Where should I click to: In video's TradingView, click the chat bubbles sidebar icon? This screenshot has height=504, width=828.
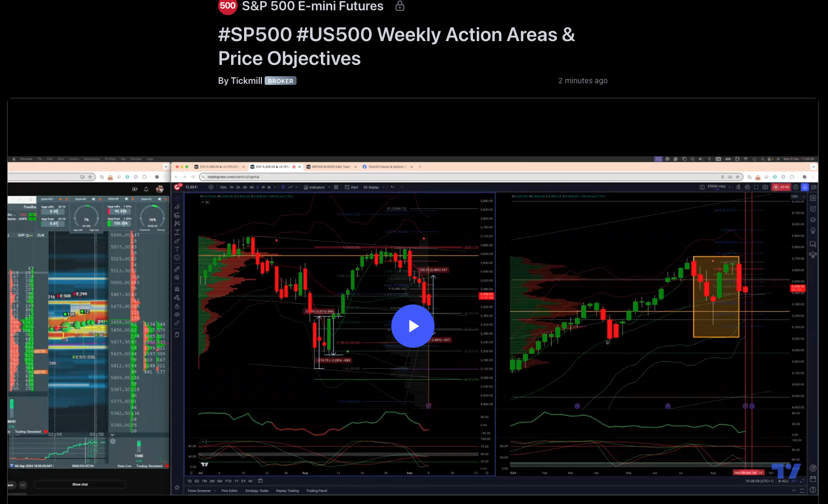813,244
